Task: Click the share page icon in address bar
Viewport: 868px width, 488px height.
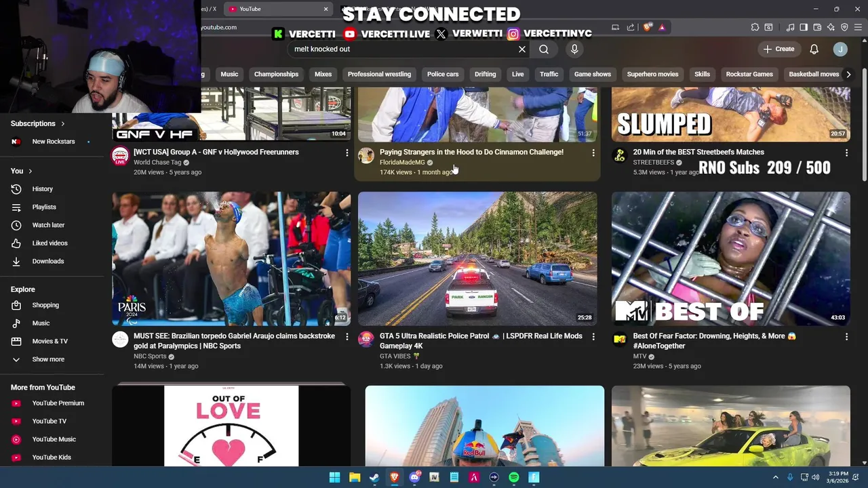Action: pyautogui.click(x=631, y=27)
